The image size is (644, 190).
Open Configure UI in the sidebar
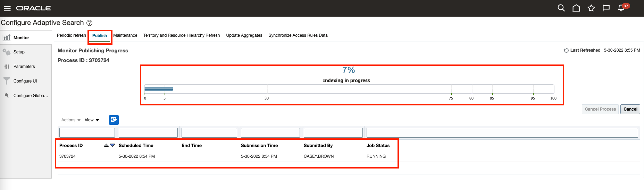(x=26, y=81)
